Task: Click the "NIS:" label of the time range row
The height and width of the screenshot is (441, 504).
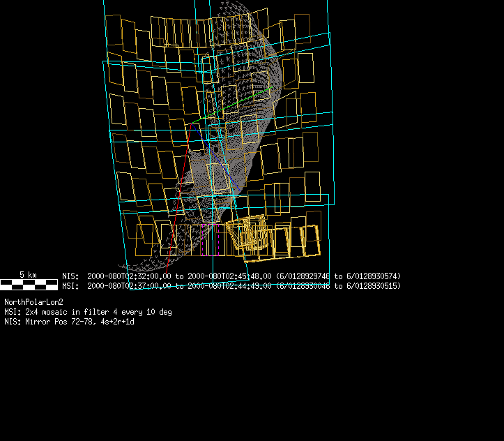Action: [x=70, y=276]
